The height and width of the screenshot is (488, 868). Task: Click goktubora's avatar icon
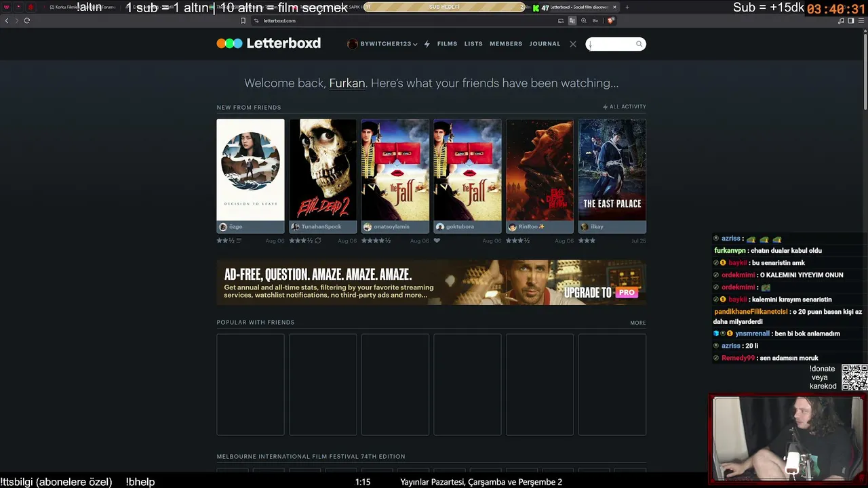tap(440, 227)
